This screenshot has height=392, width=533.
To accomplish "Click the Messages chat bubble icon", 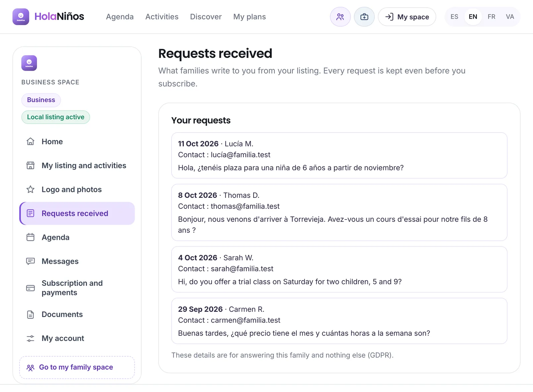I will (30, 261).
